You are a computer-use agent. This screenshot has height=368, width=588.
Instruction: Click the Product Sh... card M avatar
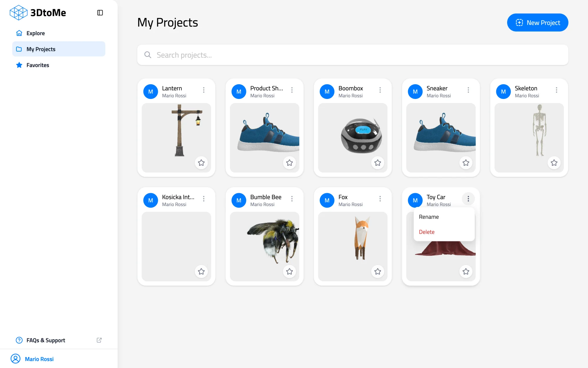pos(239,92)
